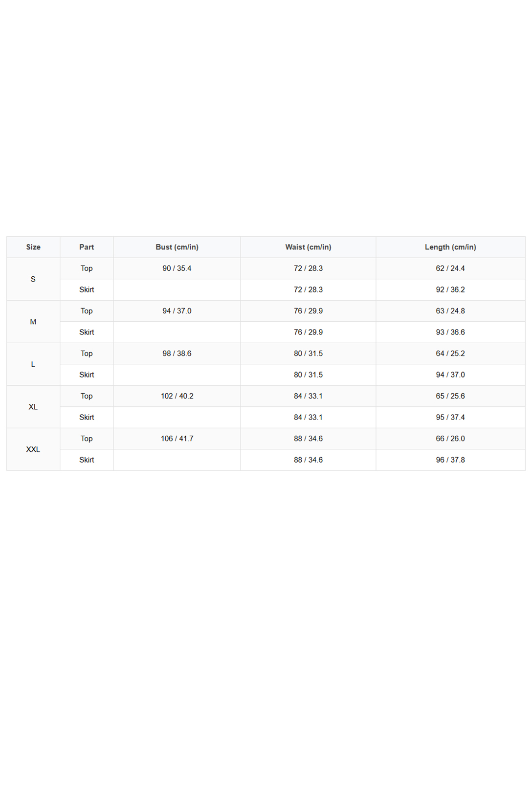The height and width of the screenshot is (798, 532).
Task: Select length value 65 / 25.6
Action: click(x=450, y=396)
